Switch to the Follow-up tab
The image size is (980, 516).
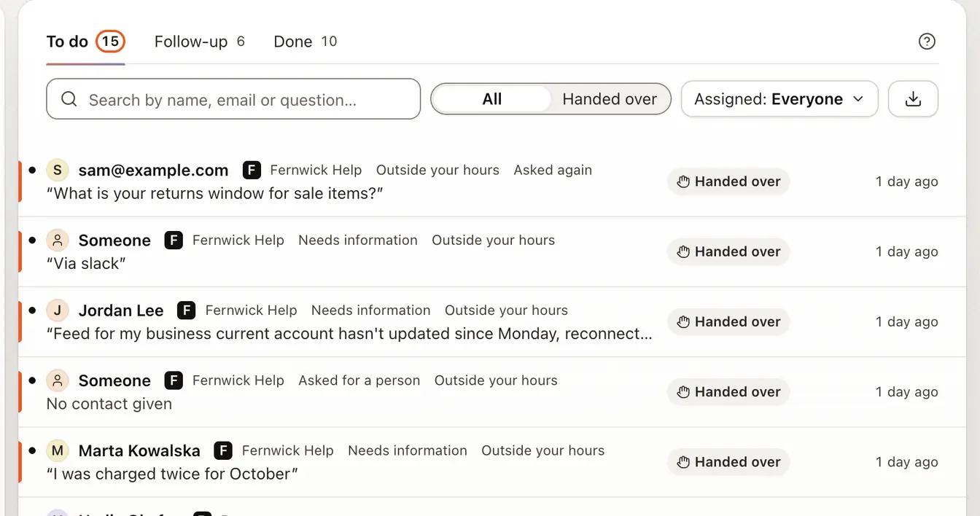click(x=199, y=42)
